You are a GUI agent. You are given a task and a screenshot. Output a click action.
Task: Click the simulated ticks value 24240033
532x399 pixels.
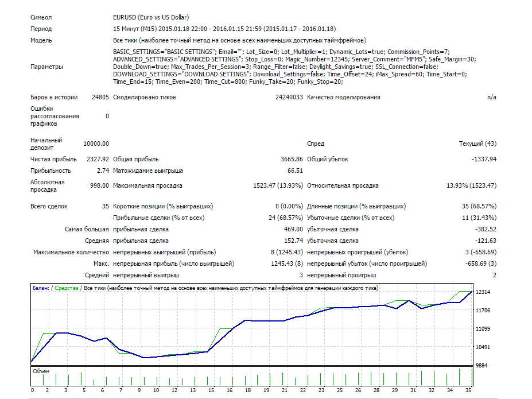289,98
